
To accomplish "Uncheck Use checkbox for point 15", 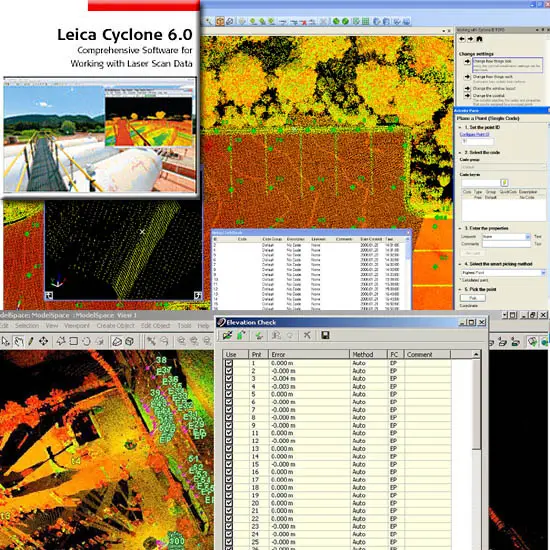I will (229, 464).
